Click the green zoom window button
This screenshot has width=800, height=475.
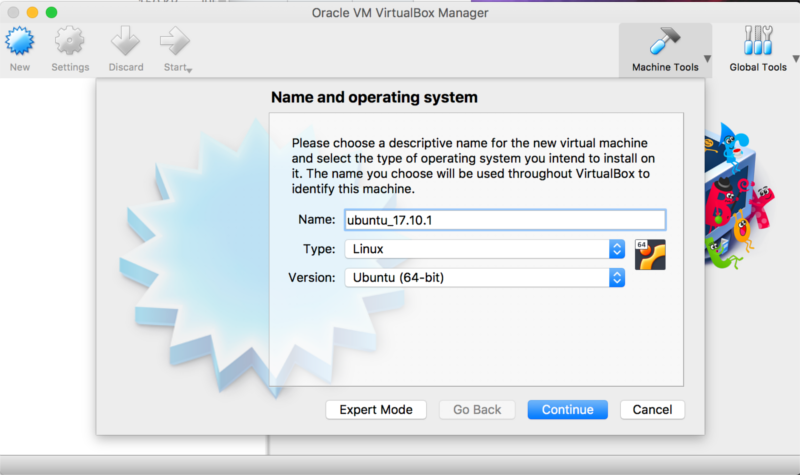tap(52, 12)
